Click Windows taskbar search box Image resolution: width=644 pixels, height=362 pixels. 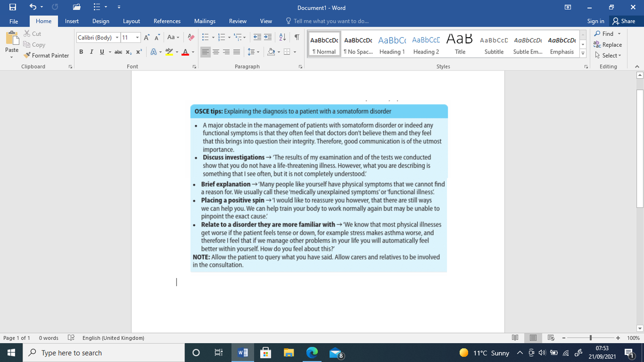tap(103, 353)
